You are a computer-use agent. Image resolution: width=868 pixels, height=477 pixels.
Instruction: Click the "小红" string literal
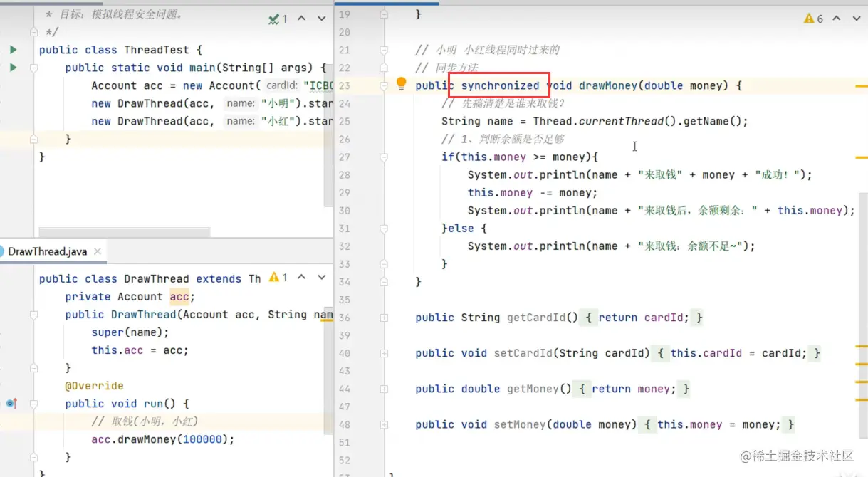(278, 121)
